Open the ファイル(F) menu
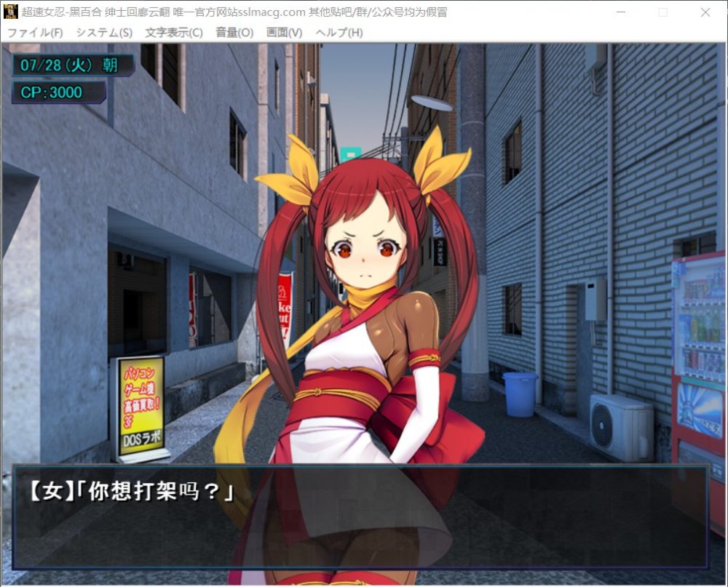The height and width of the screenshot is (587, 728). [x=35, y=33]
